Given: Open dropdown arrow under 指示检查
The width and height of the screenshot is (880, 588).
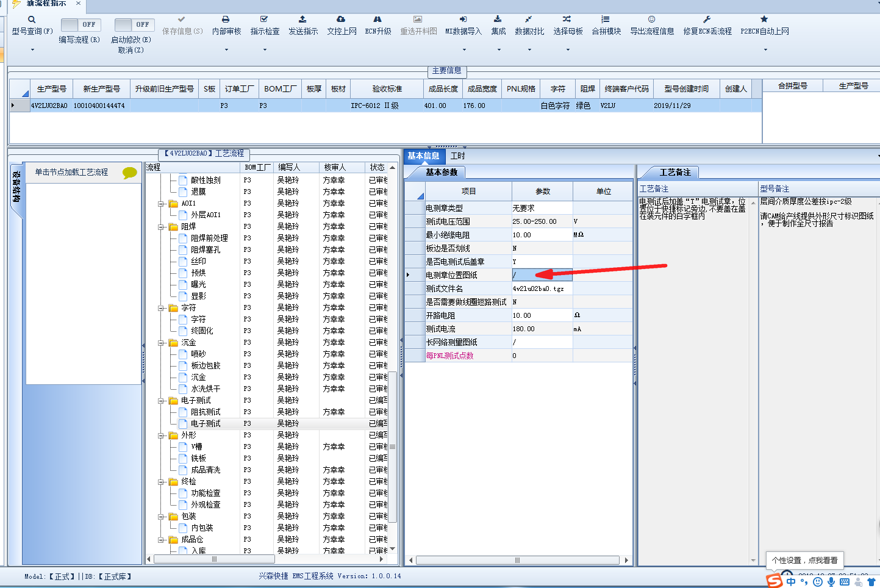Looking at the screenshot, I should 265,50.
